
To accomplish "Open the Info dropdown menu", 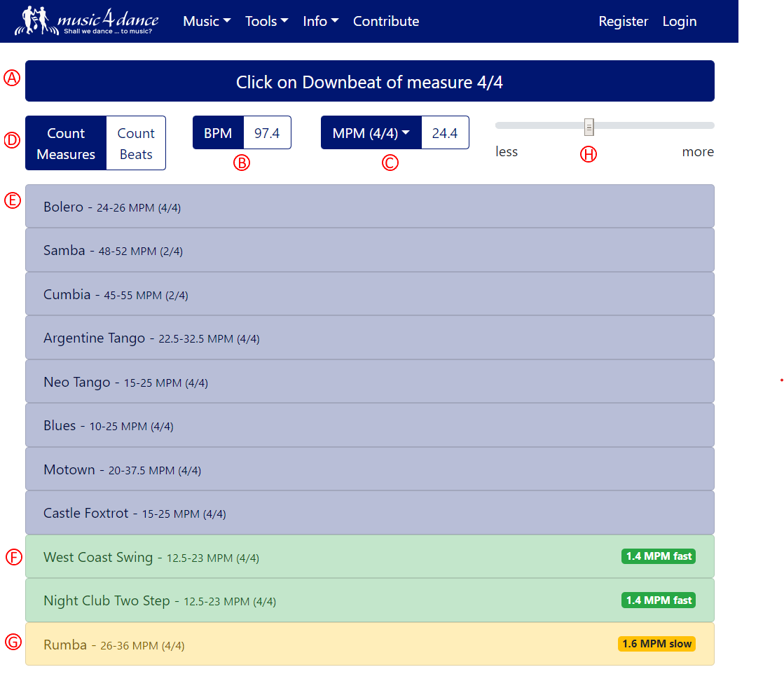I will click(x=320, y=21).
